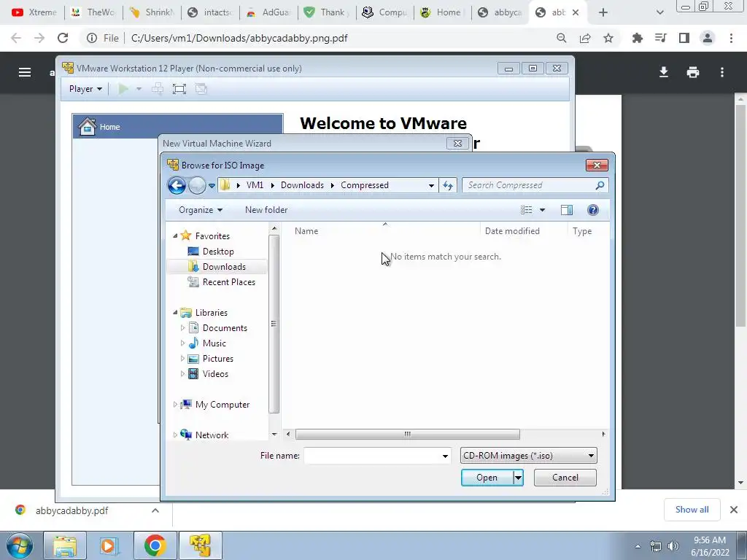Click Chrome zoom magnifier in address bar
This screenshot has height=560, width=747.
(x=562, y=38)
